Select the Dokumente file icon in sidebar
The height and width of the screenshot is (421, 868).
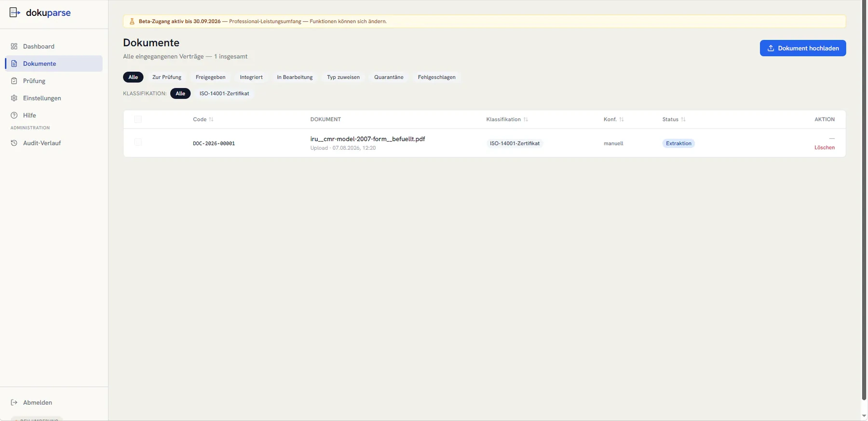pos(14,64)
